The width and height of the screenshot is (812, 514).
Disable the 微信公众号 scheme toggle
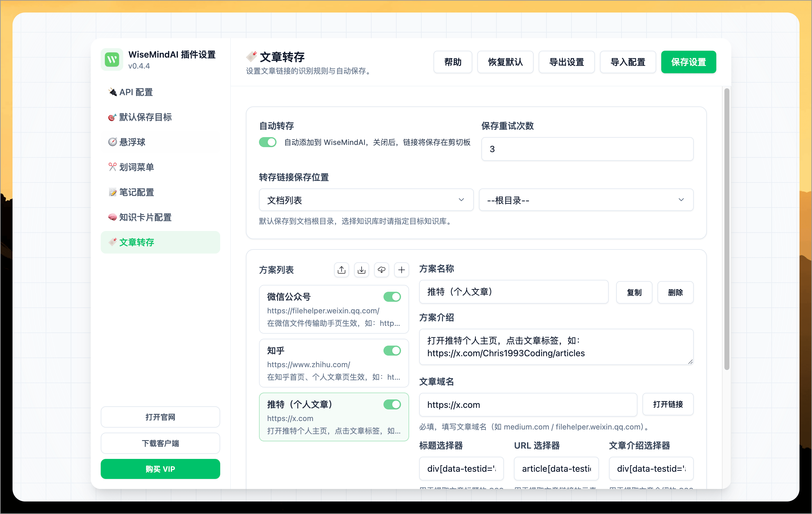(x=392, y=297)
